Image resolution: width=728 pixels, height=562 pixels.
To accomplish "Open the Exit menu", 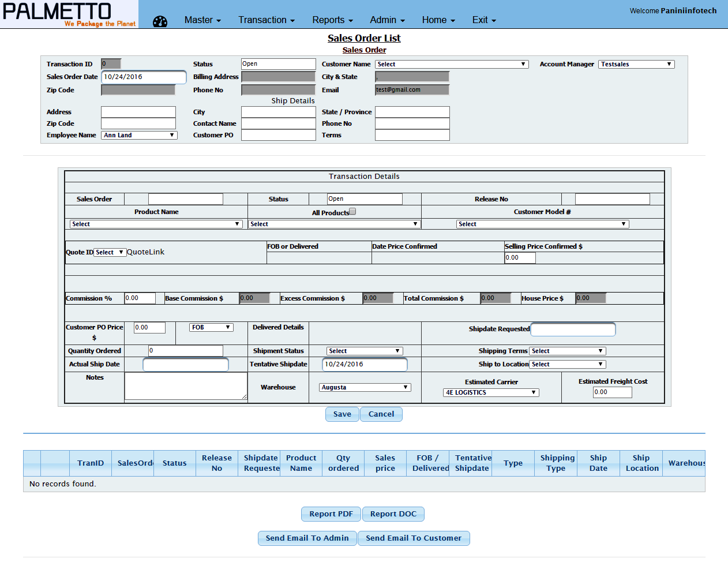I will point(484,20).
